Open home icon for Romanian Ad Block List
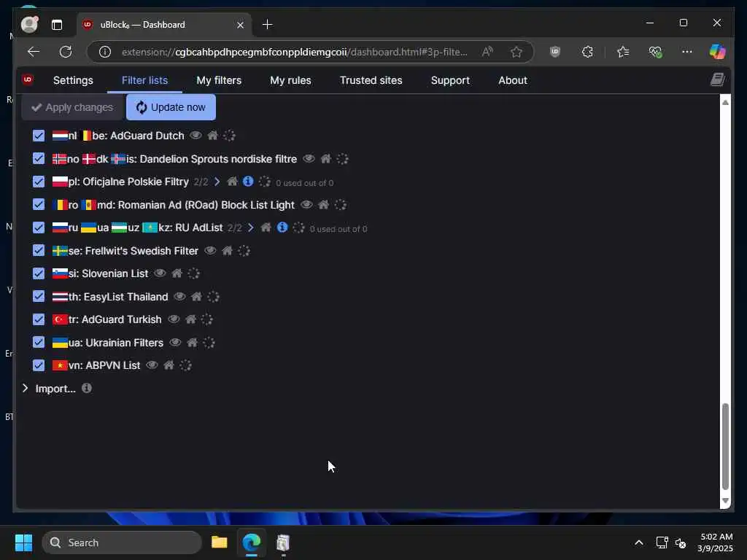This screenshot has height=560, width=747. (323, 205)
